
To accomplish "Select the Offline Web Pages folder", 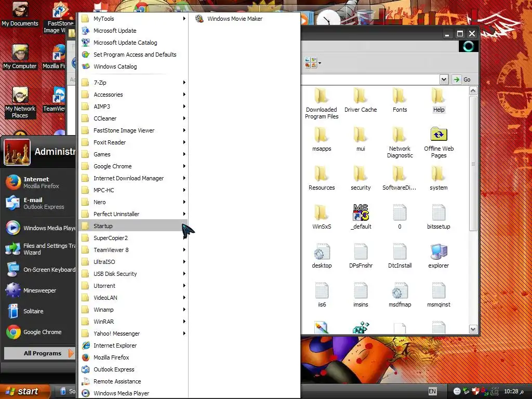I will 438,142.
